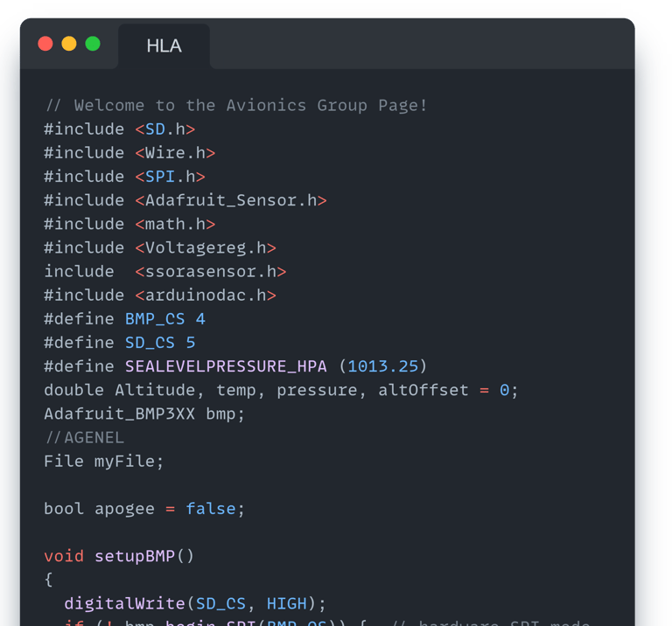672x626 pixels.
Task: Click the Adafruit_BMP3XX bmp declaration
Action: coord(144,414)
